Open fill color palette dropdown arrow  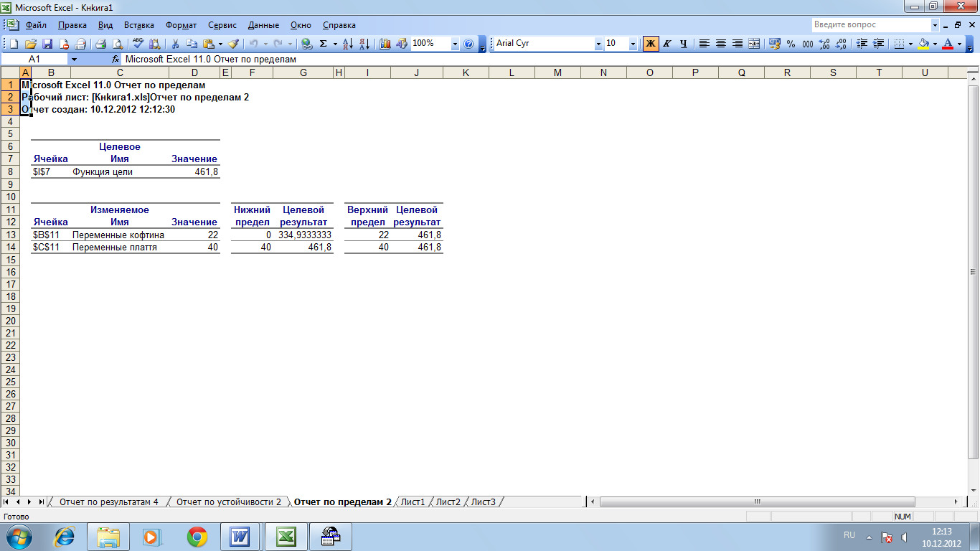pyautogui.click(x=935, y=44)
